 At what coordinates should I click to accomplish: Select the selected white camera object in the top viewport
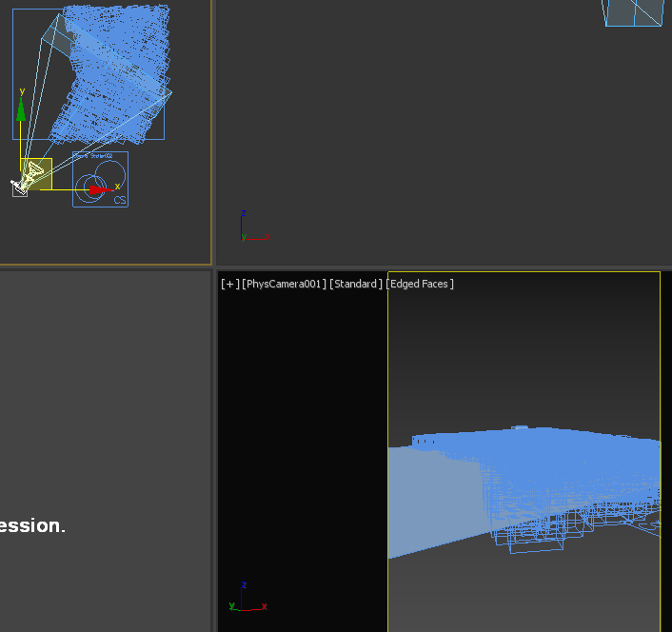click(20, 189)
